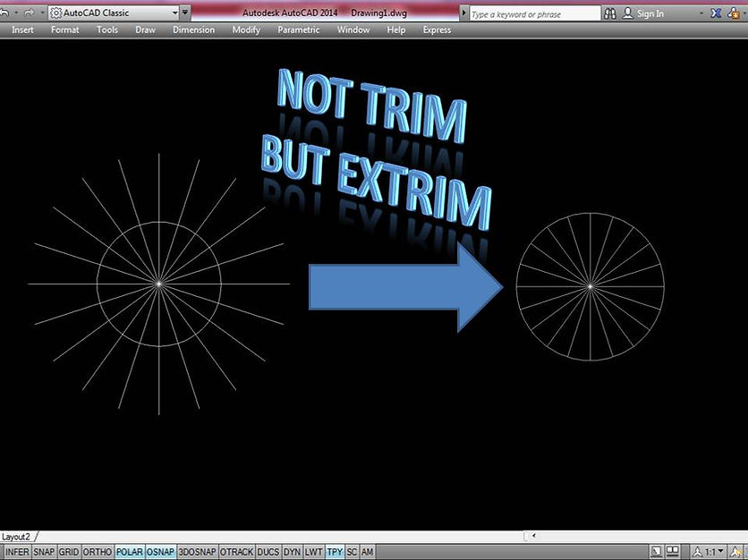Enable ORTHO mode in status bar

(x=98, y=552)
